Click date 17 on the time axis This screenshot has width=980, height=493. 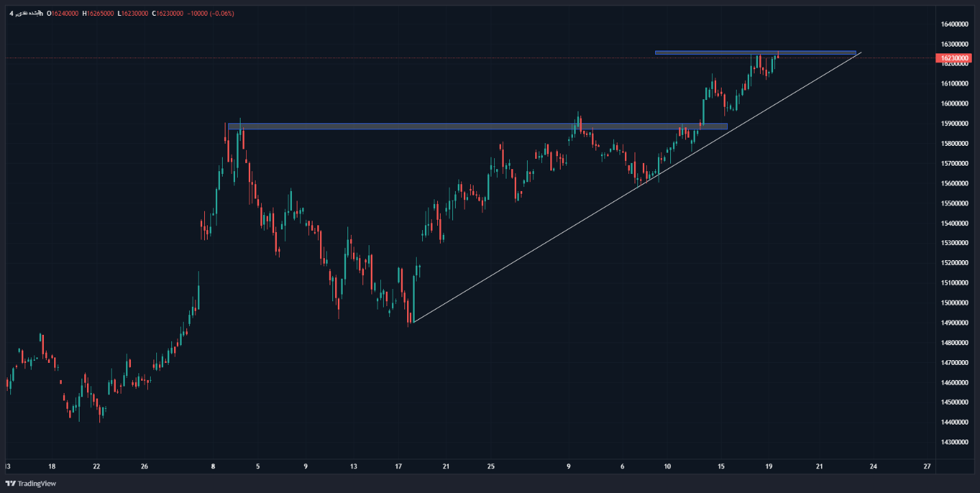(398, 467)
